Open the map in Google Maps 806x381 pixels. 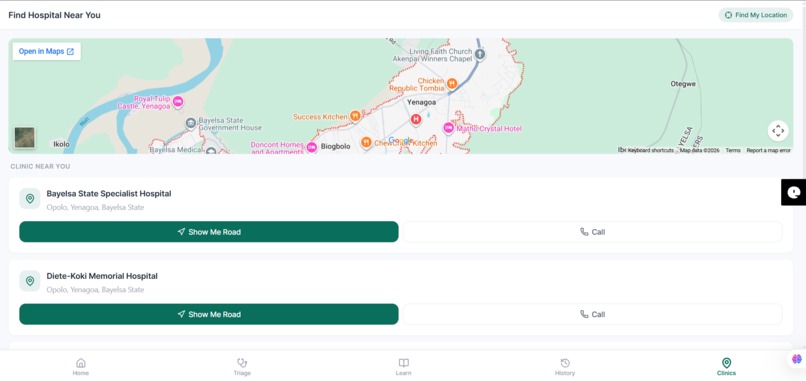[x=46, y=51]
